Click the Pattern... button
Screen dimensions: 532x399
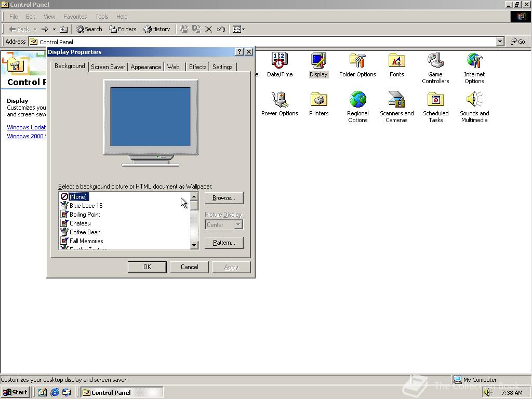(224, 243)
